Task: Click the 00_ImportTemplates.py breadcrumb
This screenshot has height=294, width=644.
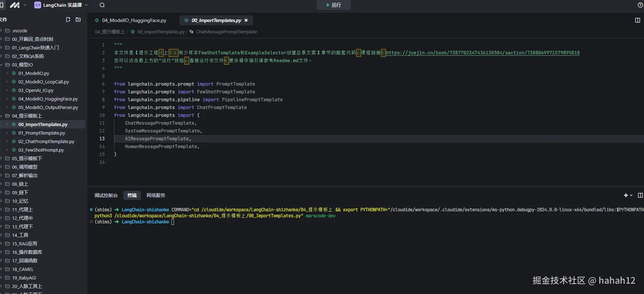Action: point(161,32)
